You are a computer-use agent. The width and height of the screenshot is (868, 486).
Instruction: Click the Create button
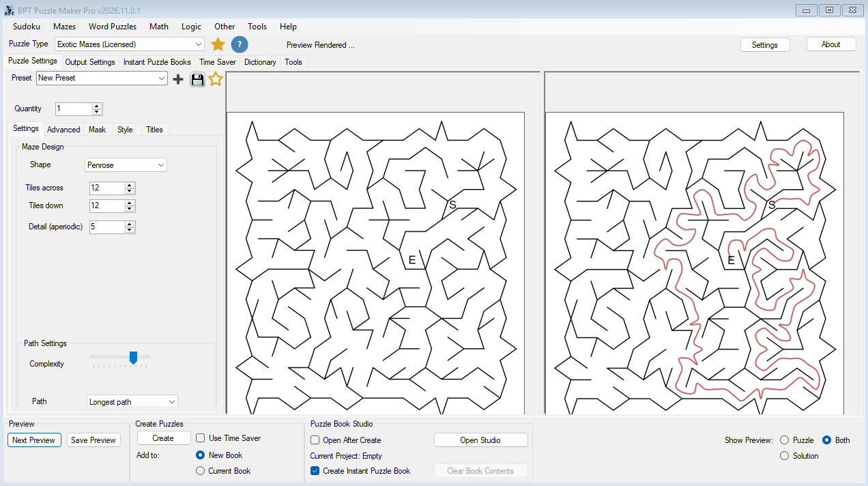[163, 438]
